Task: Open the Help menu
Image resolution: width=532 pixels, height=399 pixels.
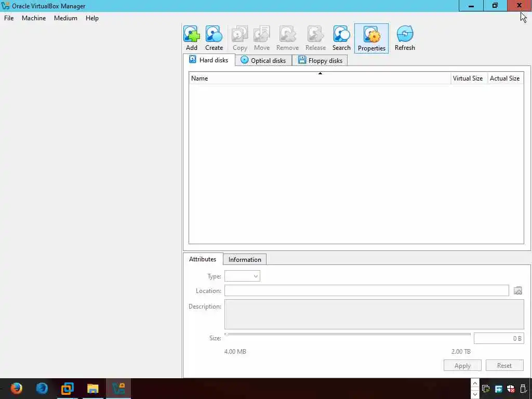Action: click(x=92, y=18)
